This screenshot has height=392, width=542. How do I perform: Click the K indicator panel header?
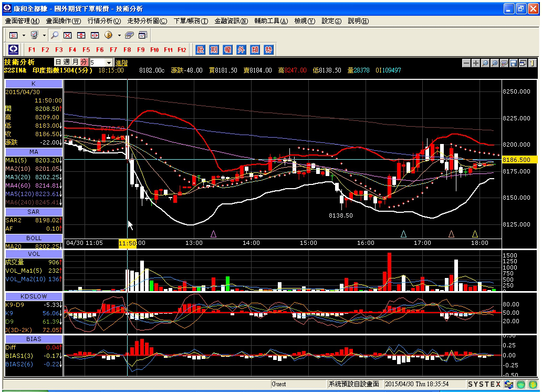(34, 84)
